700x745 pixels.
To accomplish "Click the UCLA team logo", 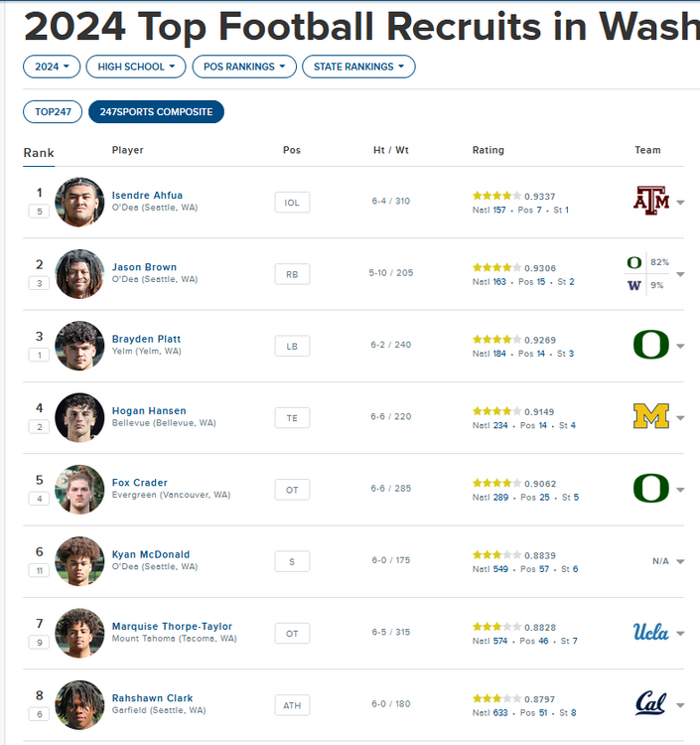I will pyautogui.click(x=651, y=633).
